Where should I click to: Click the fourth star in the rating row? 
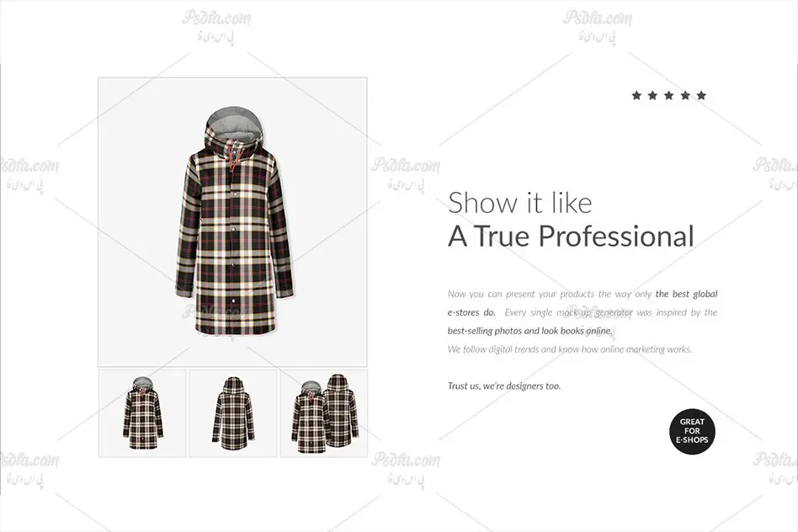pyautogui.click(x=685, y=95)
